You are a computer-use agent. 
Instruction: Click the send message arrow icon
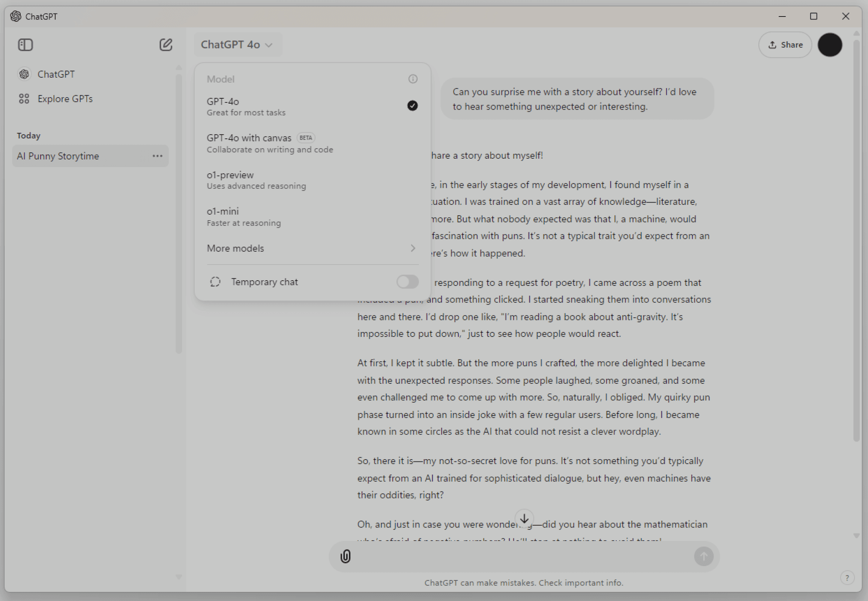pyautogui.click(x=703, y=556)
